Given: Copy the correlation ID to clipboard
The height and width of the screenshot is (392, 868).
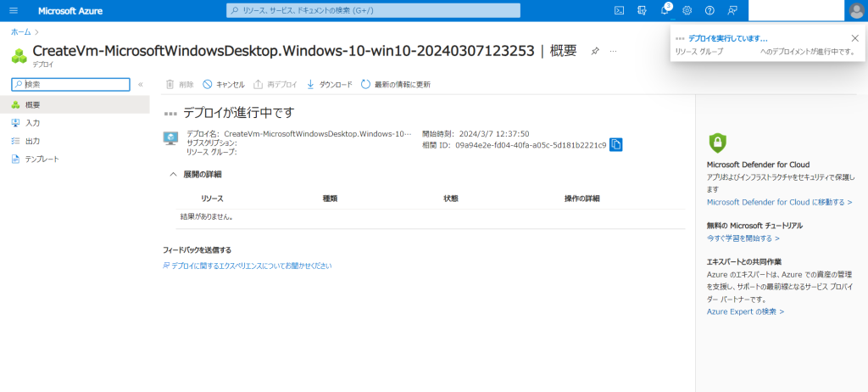Looking at the screenshot, I should coord(616,145).
